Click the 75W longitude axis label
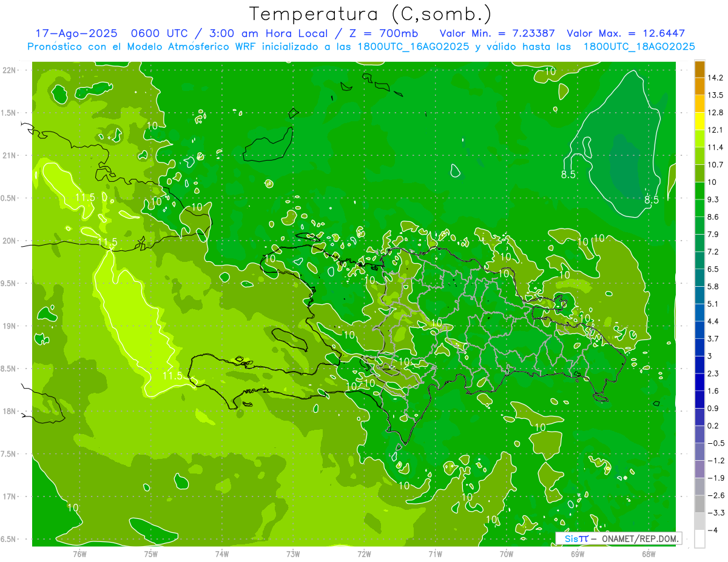 [x=151, y=554]
